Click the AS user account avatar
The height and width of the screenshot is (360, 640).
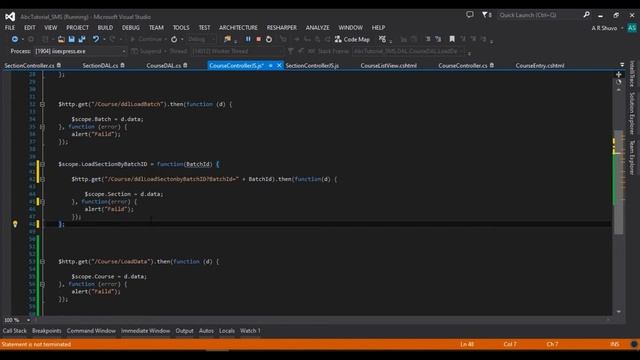click(632, 28)
